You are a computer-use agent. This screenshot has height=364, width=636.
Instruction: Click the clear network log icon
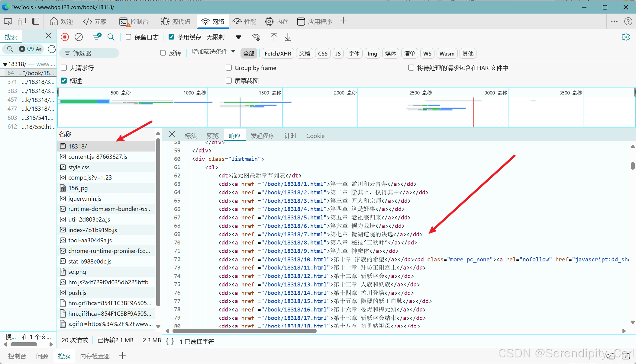pyautogui.click(x=79, y=37)
